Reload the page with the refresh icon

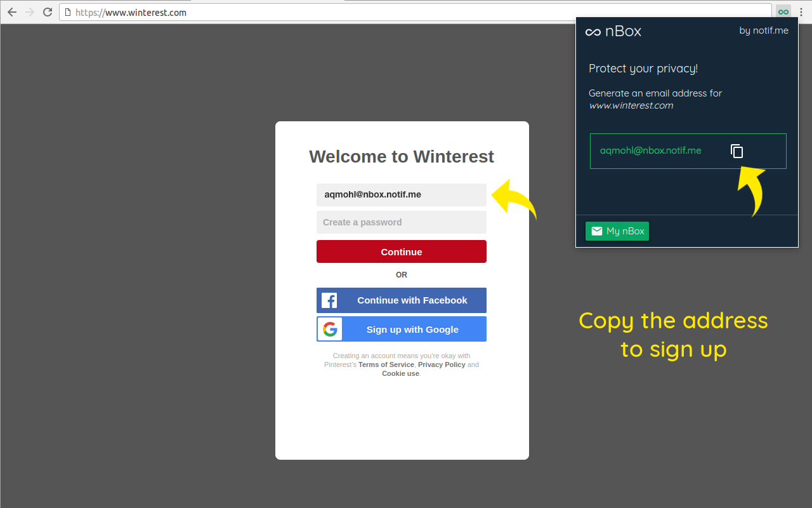tap(48, 12)
